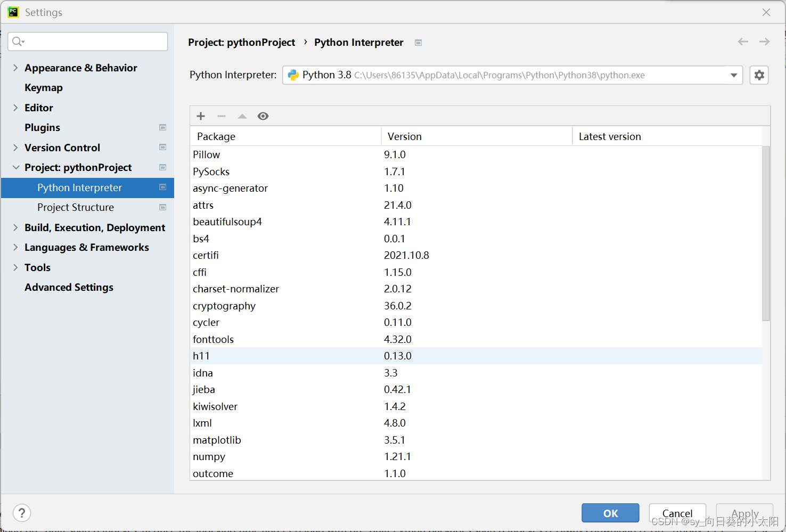Expand the Editor section
The height and width of the screenshot is (532, 786).
[15, 108]
